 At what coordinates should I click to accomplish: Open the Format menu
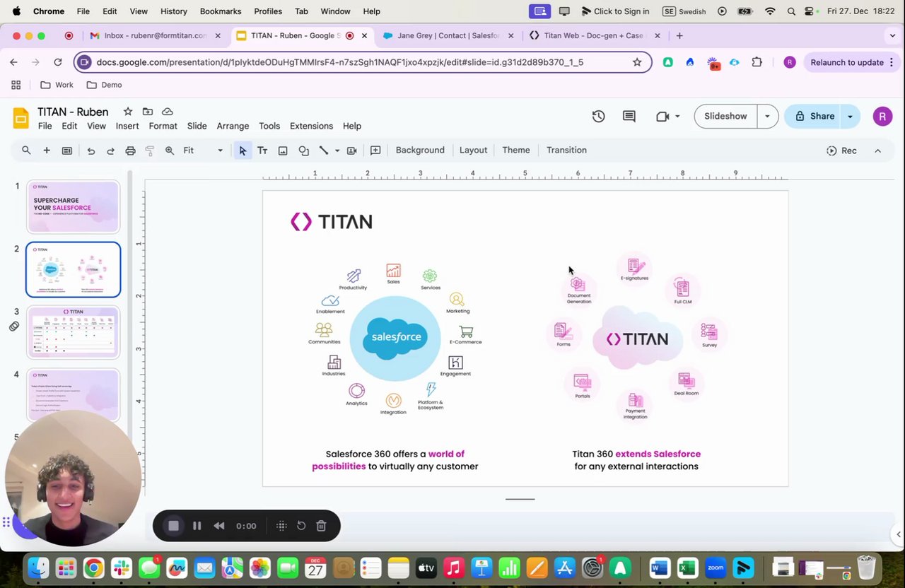(x=163, y=126)
